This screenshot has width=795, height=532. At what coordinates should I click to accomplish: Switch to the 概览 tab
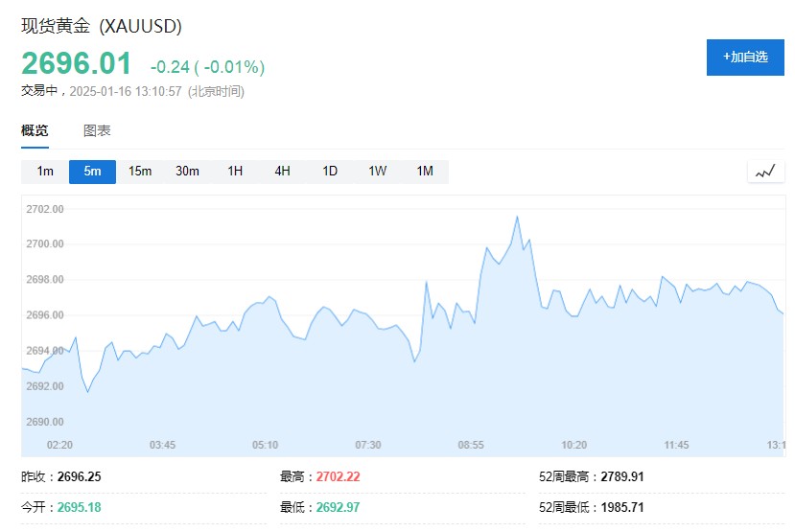point(35,130)
